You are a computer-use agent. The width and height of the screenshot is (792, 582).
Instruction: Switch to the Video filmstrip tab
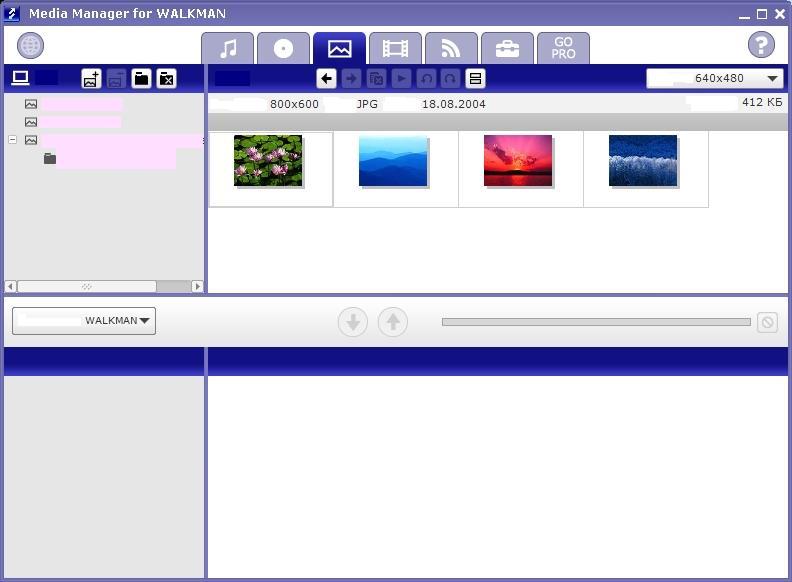(395, 48)
